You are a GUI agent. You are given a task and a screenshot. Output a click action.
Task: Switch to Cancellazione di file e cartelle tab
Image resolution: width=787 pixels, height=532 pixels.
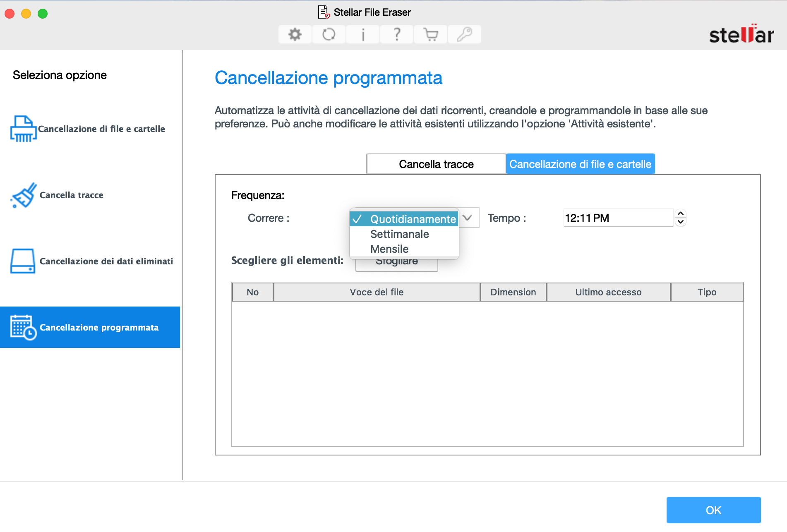tap(580, 164)
